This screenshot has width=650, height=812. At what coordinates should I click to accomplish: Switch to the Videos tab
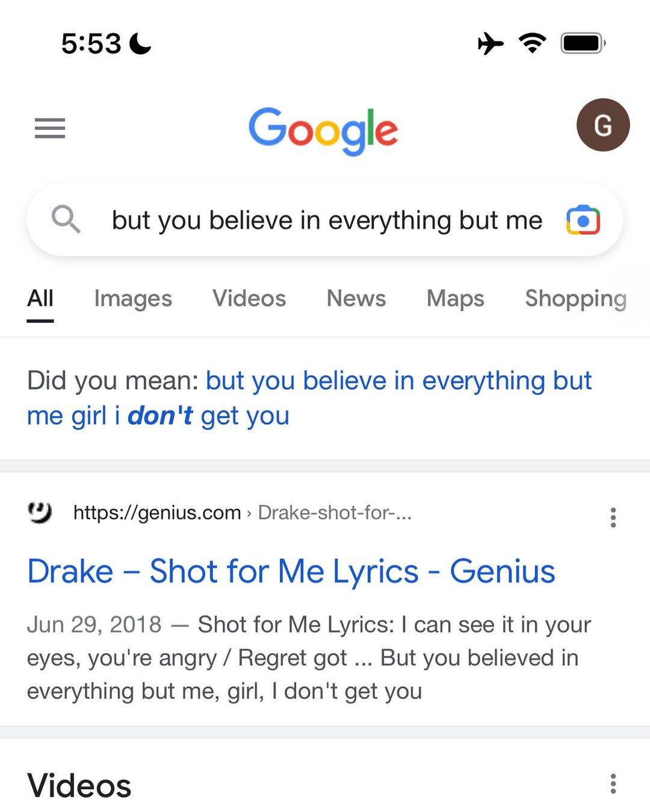click(x=249, y=298)
